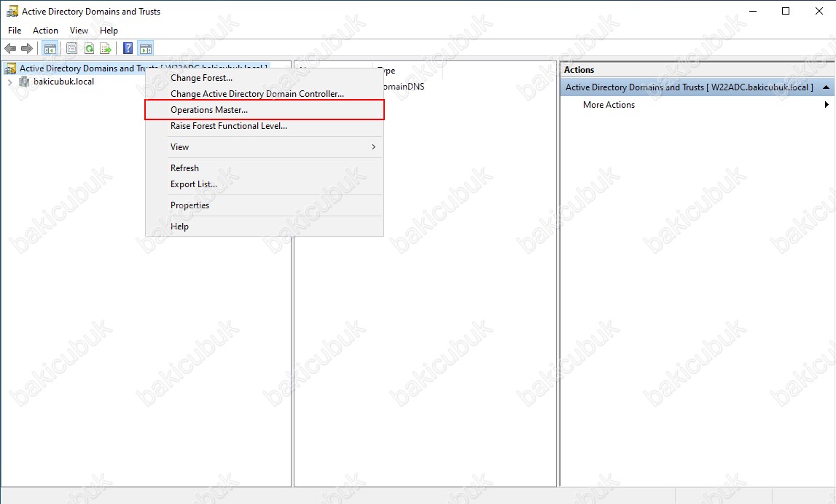Click More Actions in Actions pane
Screen dimensions: 836x504
(609, 105)
